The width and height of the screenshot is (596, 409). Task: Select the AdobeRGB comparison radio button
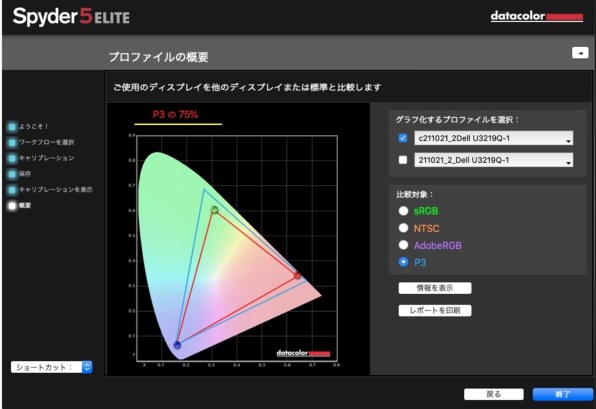click(403, 245)
